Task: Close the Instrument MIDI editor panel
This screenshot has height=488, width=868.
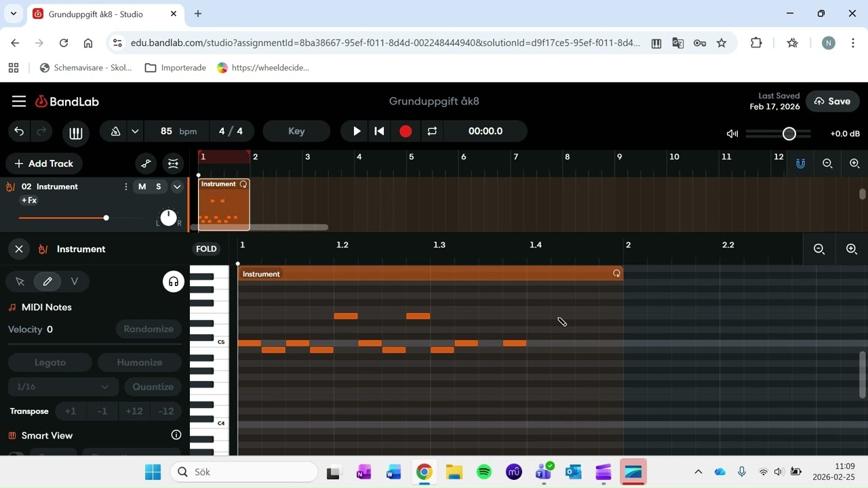Action: coord(19,249)
